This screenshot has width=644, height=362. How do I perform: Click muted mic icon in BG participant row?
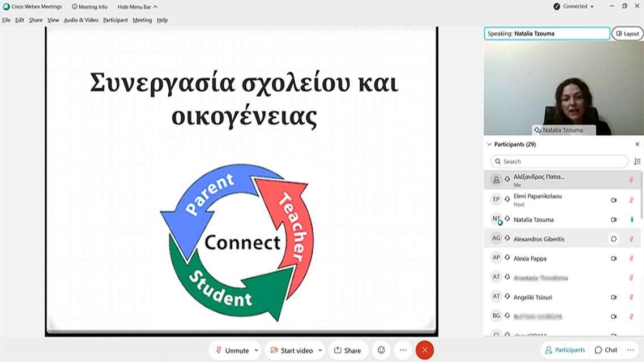632,317
